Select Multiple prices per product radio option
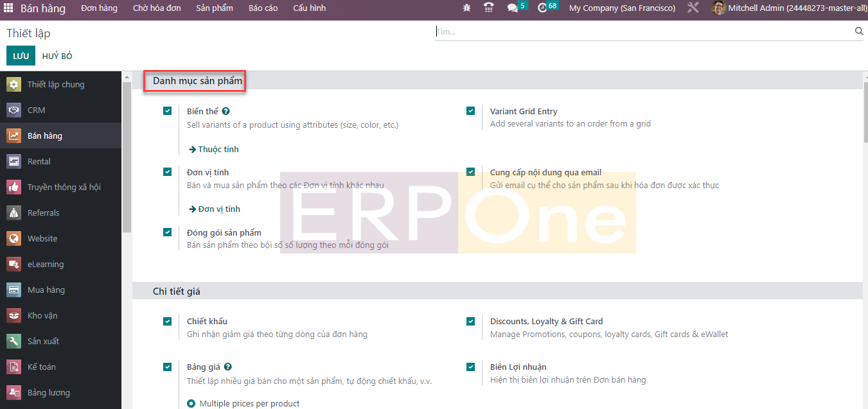Viewport: 868px width, 409px height. 191,404
